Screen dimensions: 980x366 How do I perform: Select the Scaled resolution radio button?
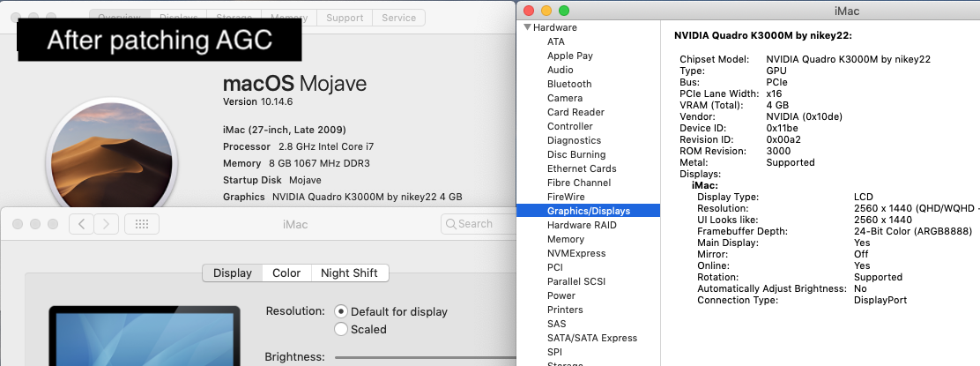tap(342, 329)
